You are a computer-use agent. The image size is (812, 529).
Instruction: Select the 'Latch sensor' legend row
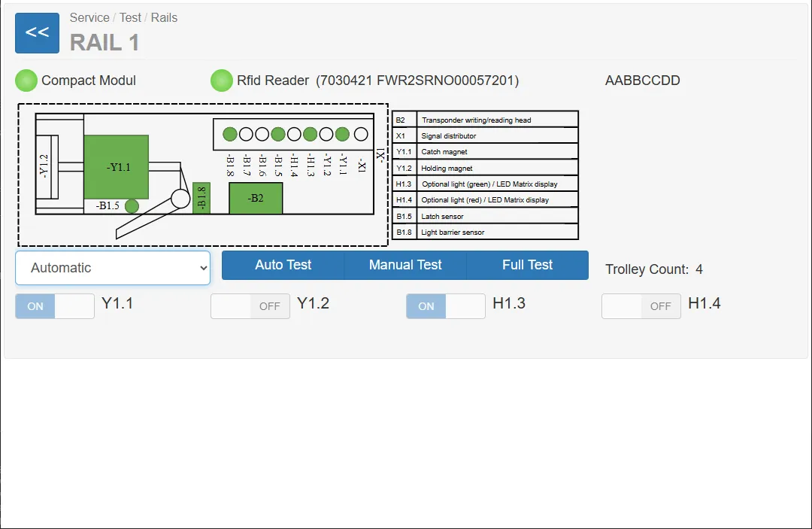coord(485,216)
